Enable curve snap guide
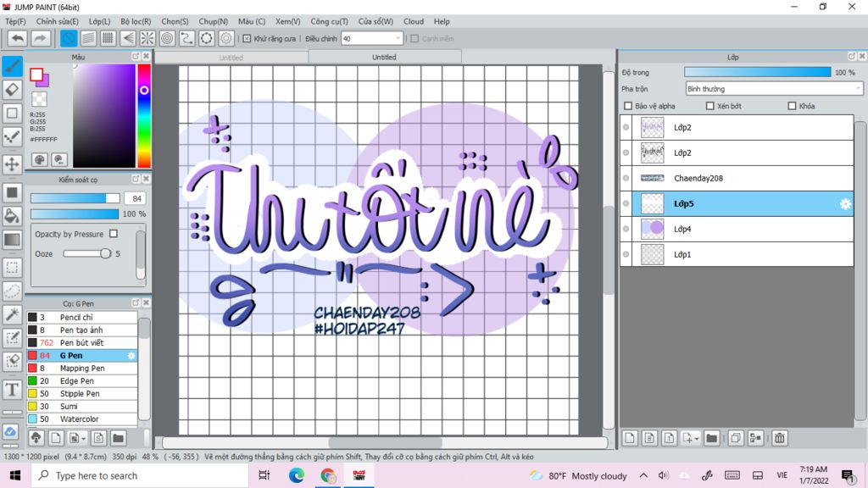Image resolution: width=868 pixels, height=488 pixels. (x=186, y=38)
